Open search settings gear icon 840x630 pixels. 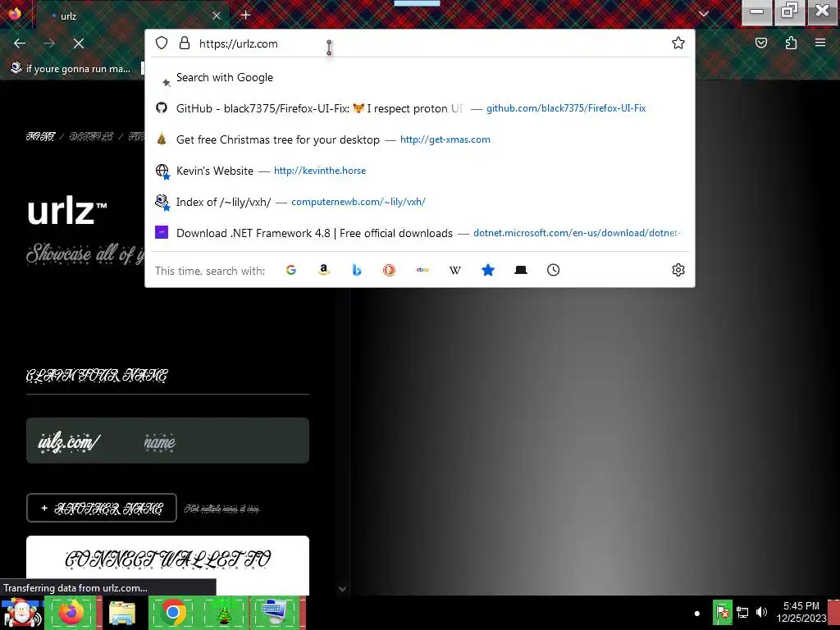pos(678,270)
